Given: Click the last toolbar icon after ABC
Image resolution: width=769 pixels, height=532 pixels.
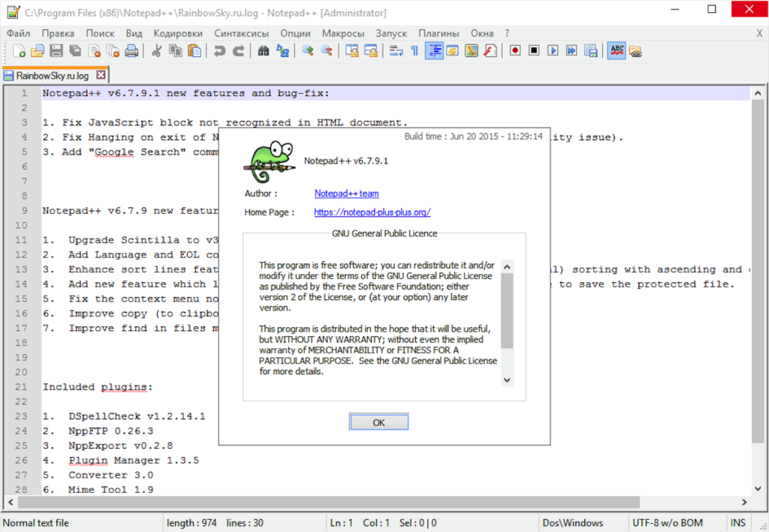Looking at the screenshot, I should point(635,51).
